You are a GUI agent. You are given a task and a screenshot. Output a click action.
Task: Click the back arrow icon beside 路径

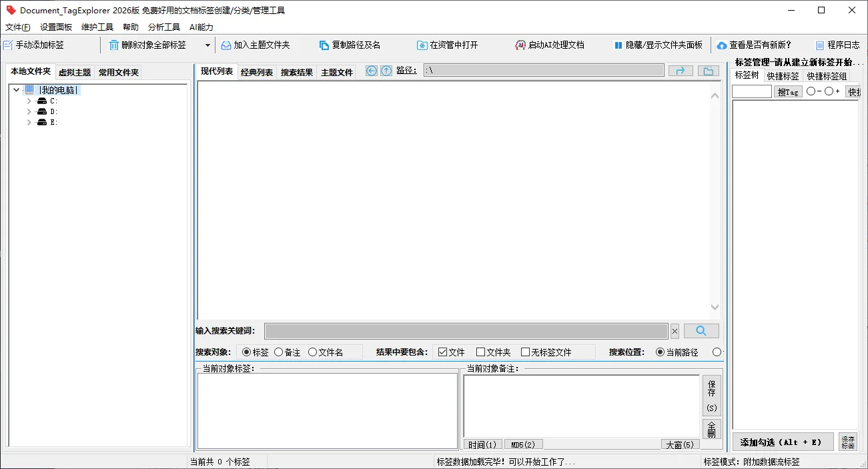372,71
